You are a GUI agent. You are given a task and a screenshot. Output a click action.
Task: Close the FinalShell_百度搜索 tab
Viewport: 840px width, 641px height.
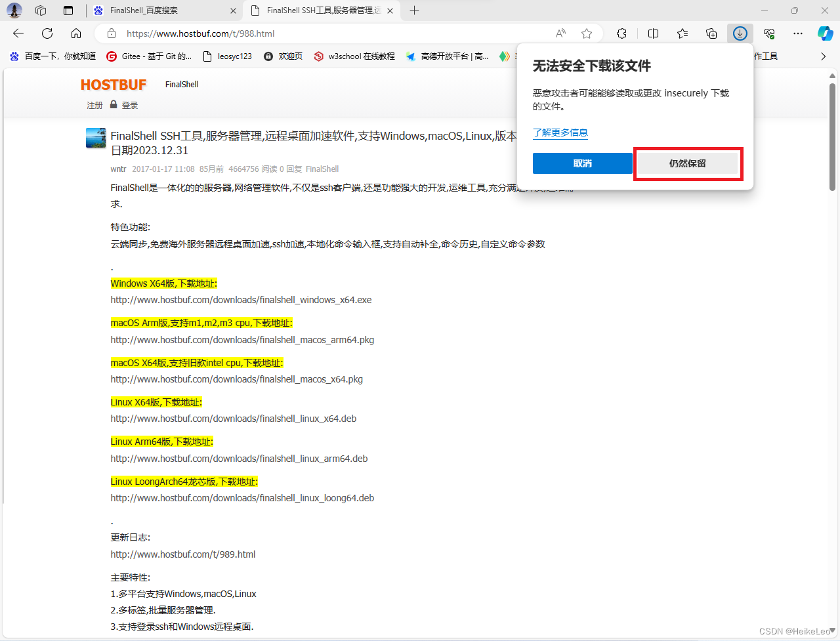point(234,10)
